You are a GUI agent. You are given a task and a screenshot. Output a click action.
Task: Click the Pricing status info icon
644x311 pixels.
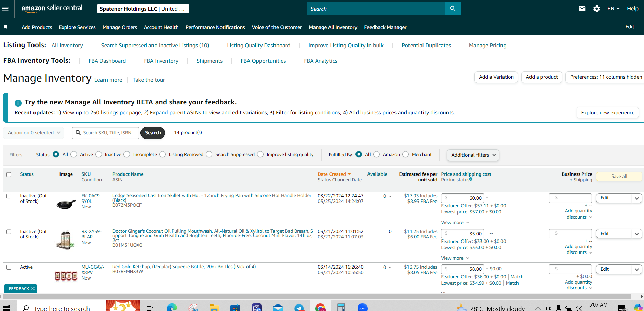click(x=471, y=179)
